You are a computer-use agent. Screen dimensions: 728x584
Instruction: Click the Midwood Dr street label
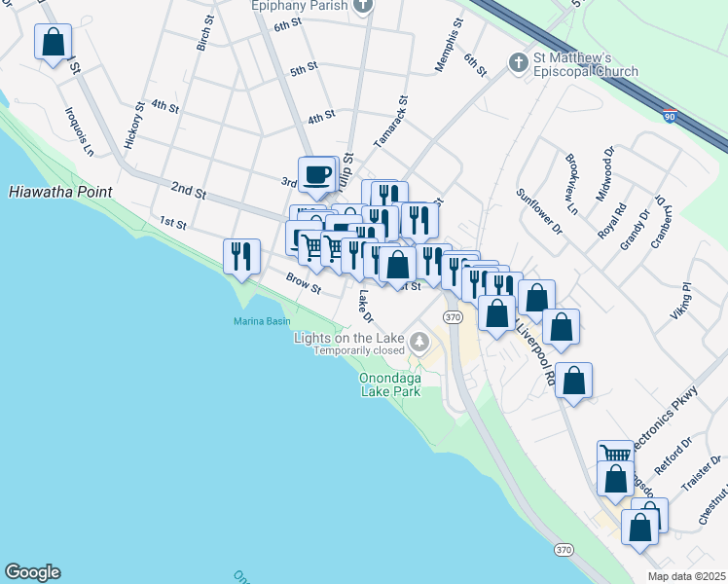tap(605, 173)
